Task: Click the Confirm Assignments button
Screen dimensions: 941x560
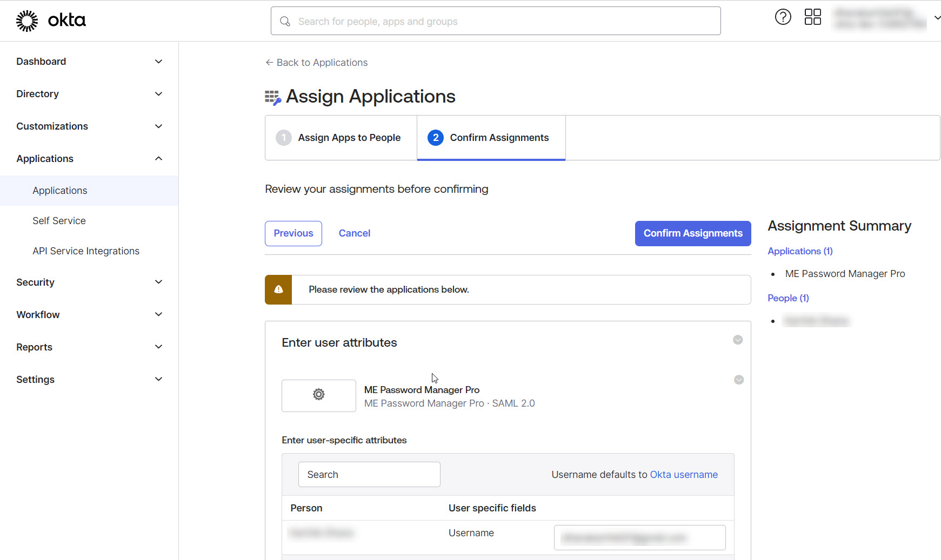Action: coord(693,233)
